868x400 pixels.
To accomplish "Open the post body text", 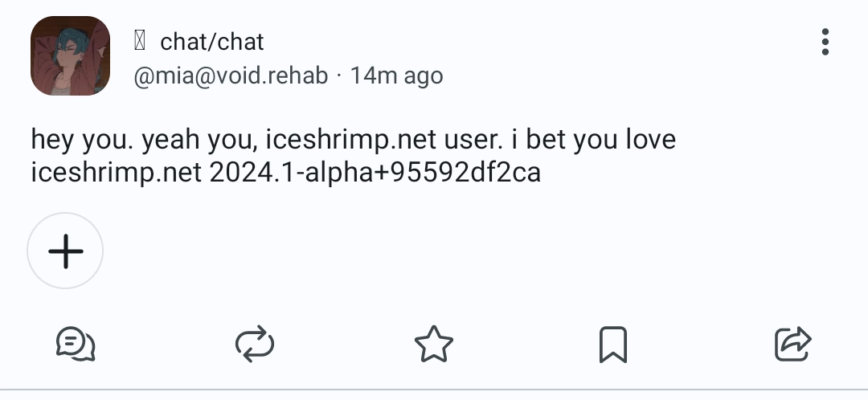I will [x=354, y=156].
